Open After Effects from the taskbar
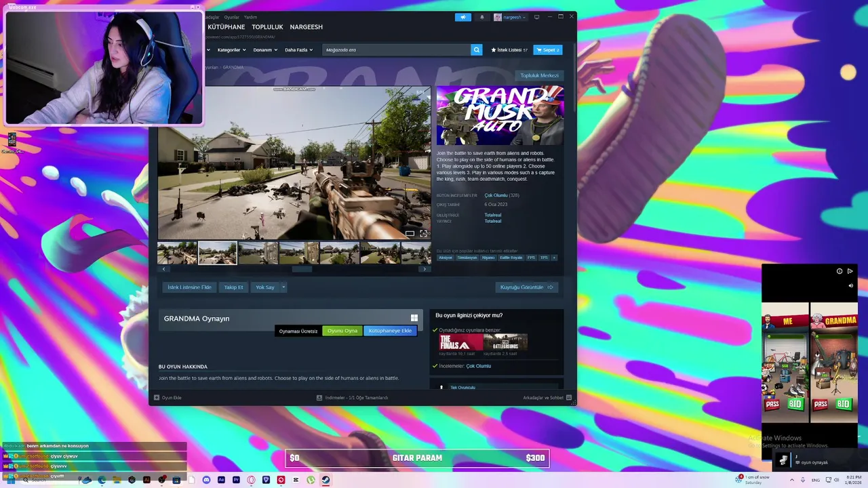Viewport: 868px width, 488px height. 221,480
